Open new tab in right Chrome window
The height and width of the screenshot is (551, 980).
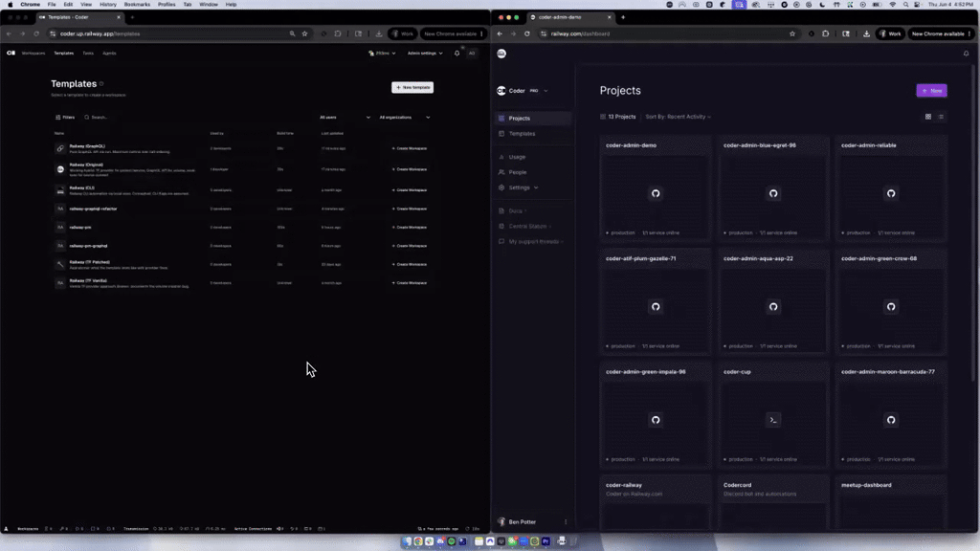622,17
